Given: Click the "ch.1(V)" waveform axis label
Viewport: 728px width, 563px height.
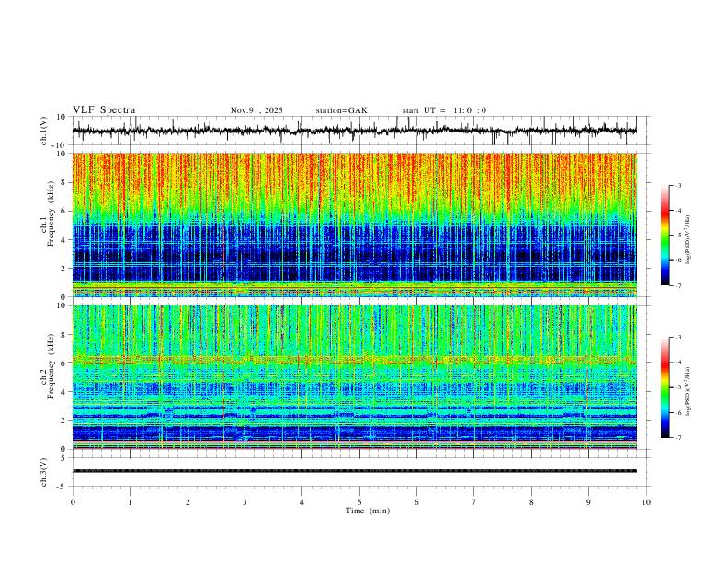Looking at the screenshot, I should coord(44,131).
